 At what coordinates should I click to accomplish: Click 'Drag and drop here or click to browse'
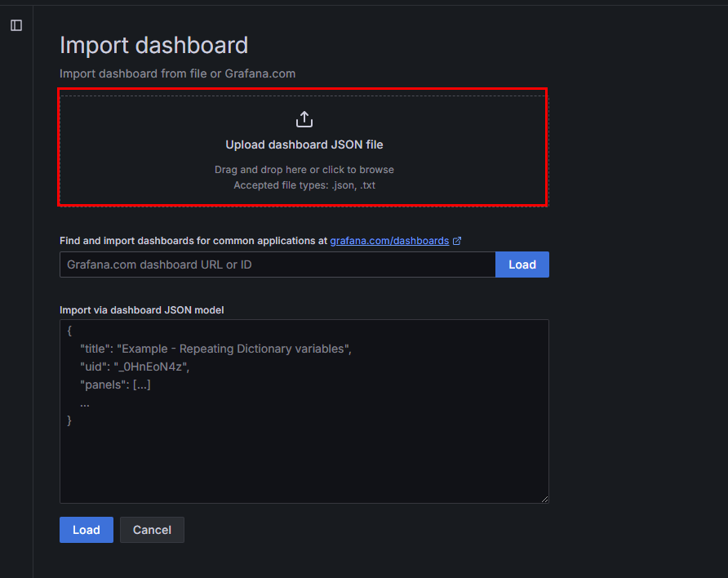coord(304,170)
